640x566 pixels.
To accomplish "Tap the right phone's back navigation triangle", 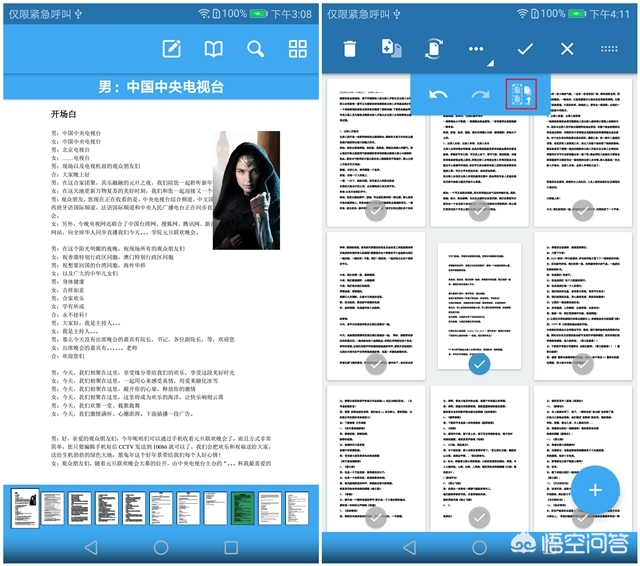I will pos(409,548).
